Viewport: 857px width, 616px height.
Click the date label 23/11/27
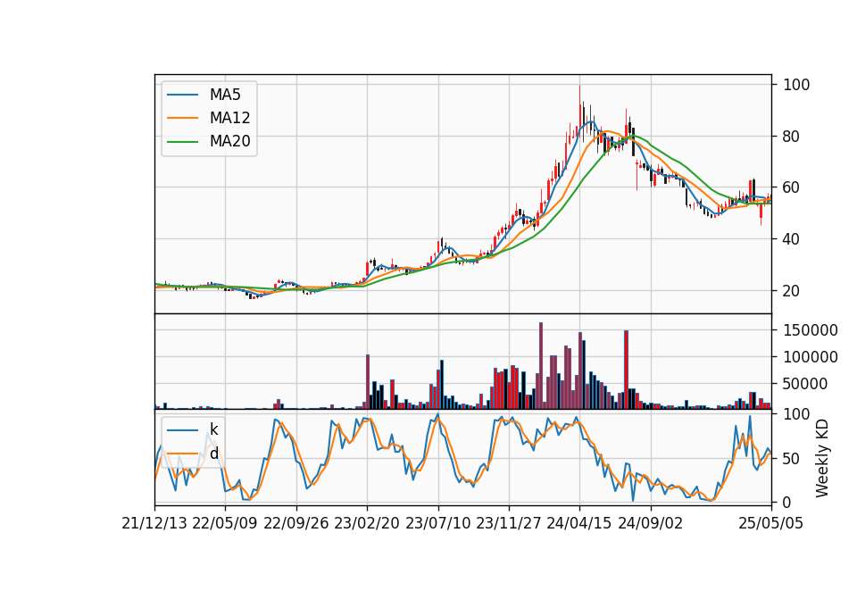click(509, 523)
